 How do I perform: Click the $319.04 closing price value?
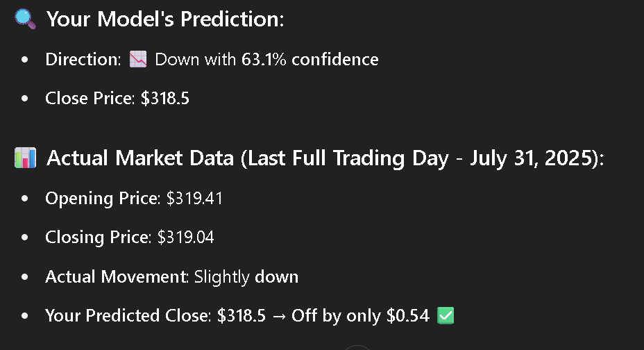tap(186, 237)
